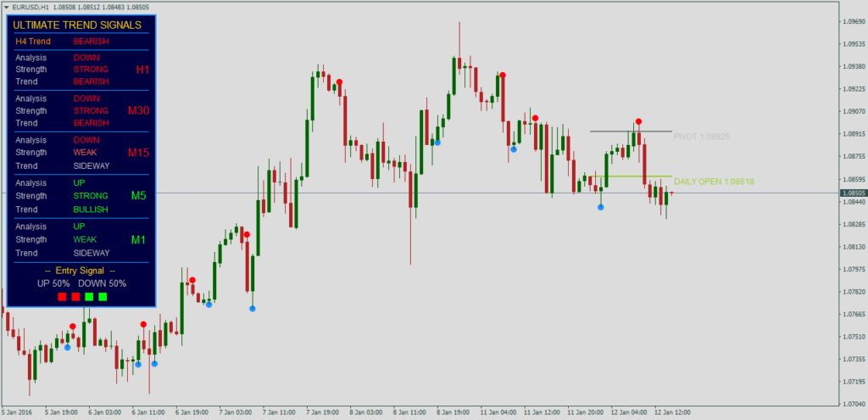Select the PIVOT 1.08926 label

[702, 136]
